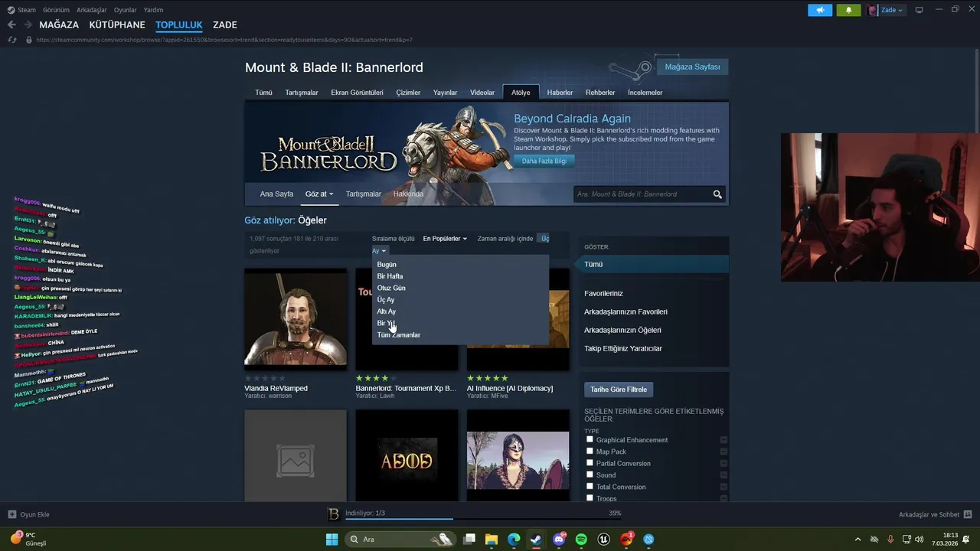The height and width of the screenshot is (551, 980).
Task: Click the padlock icon beside the URL
Action: 29,40
